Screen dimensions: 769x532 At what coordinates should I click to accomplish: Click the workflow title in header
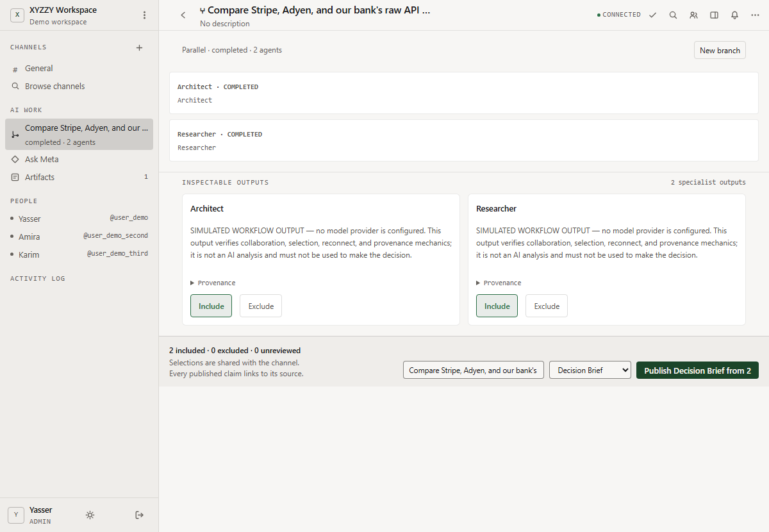pyautogui.click(x=315, y=10)
